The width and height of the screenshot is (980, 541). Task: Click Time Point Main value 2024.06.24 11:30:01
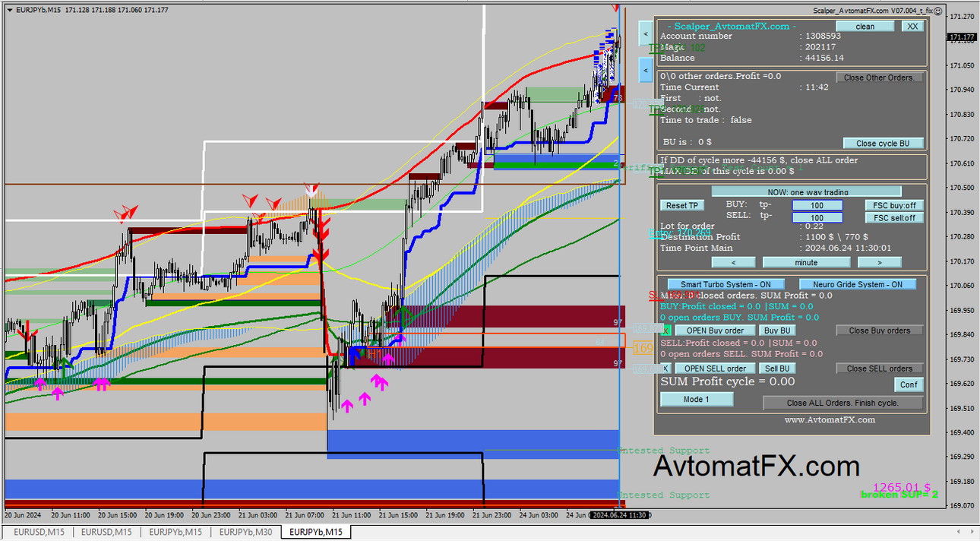click(847, 248)
